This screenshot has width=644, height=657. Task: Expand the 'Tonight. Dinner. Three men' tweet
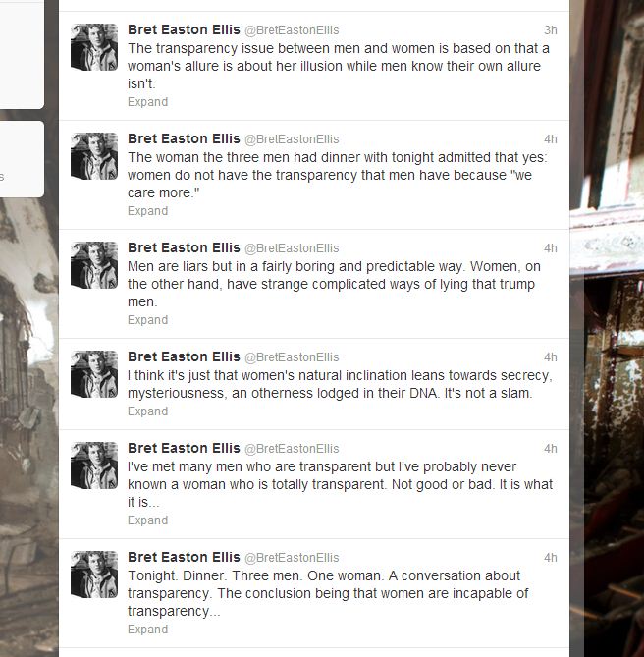(x=148, y=629)
